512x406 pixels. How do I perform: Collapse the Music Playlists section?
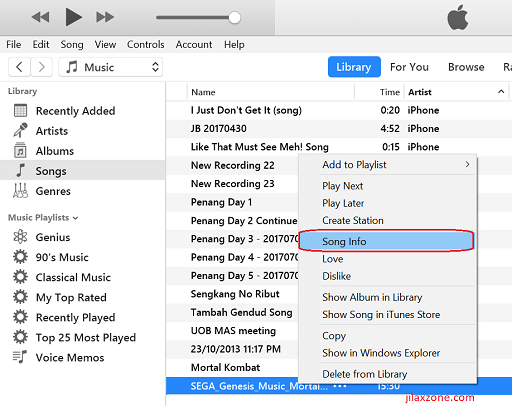click(x=76, y=218)
